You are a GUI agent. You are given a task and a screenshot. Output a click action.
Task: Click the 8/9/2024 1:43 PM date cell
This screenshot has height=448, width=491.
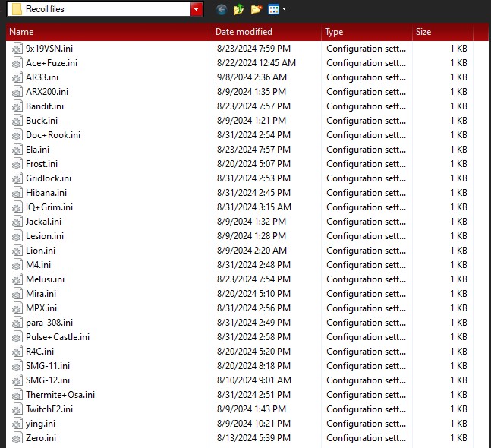251,409
